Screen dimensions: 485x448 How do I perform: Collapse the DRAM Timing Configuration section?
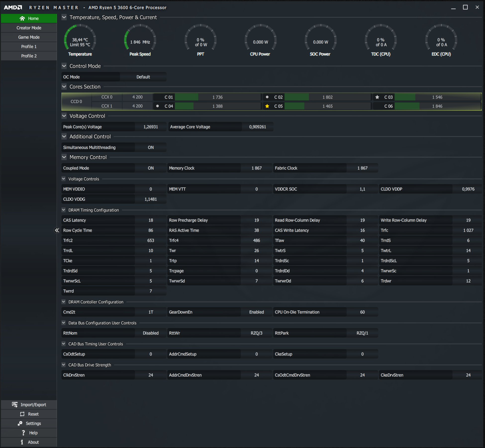64,210
